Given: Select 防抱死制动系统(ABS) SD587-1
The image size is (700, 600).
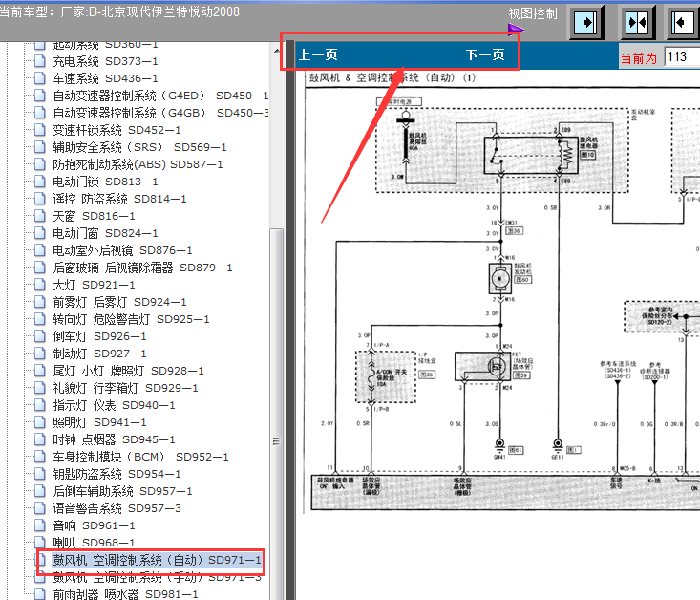Looking at the screenshot, I should click(x=138, y=164).
